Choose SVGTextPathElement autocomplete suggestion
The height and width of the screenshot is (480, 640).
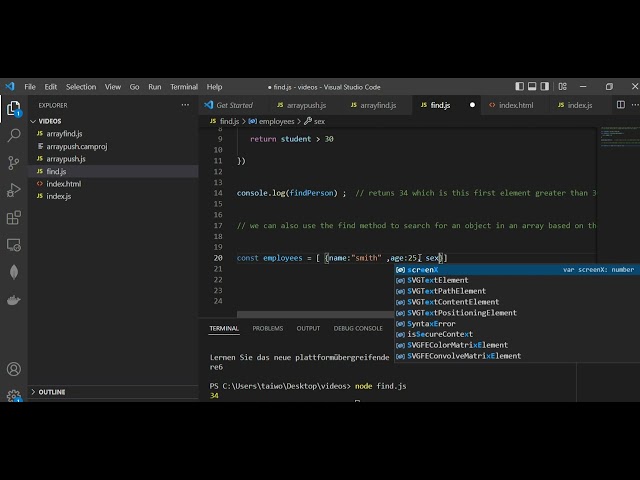517,291
